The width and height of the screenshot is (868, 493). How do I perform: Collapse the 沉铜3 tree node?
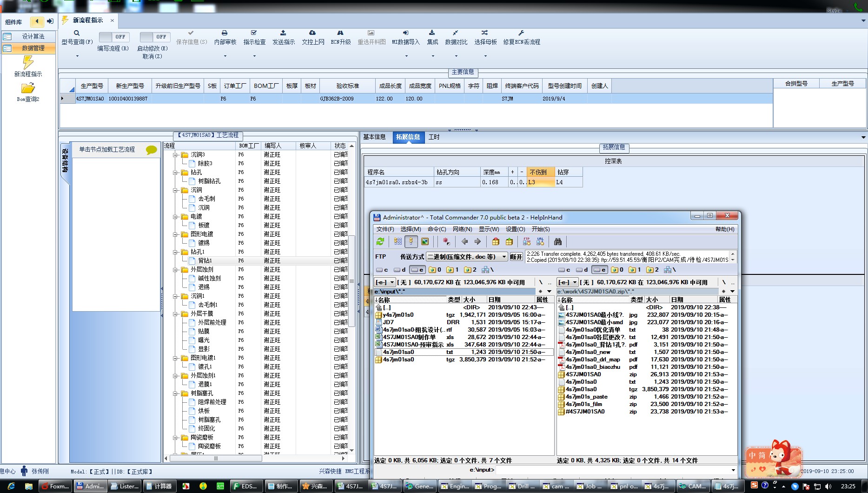click(x=175, y=155)
